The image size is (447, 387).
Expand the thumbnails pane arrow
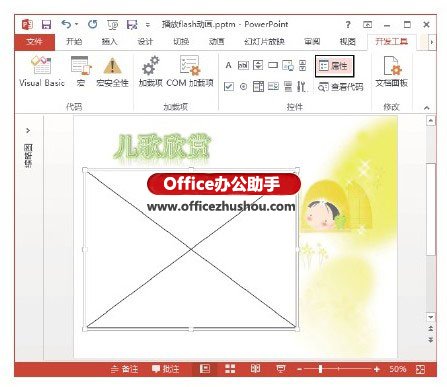click(28, 130)
